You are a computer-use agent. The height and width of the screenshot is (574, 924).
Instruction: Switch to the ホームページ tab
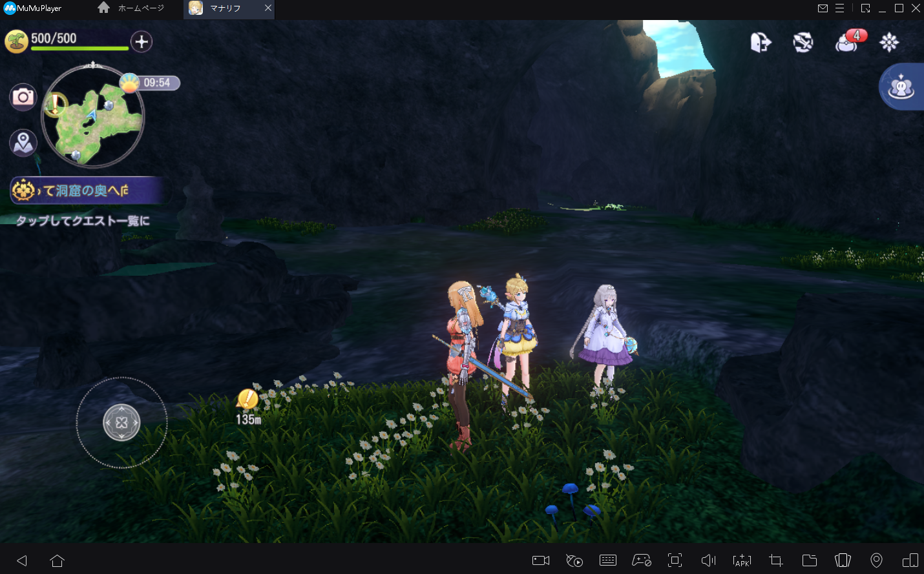tap(131, 8)
